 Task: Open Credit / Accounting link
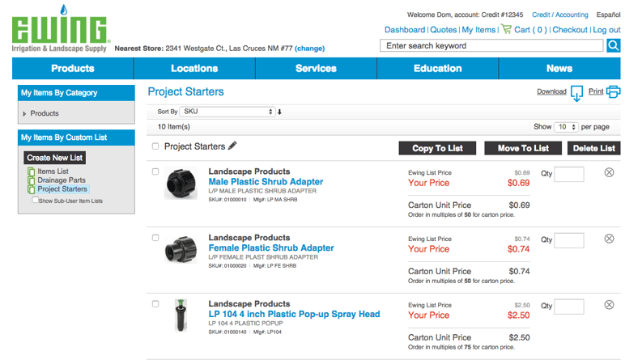click(x=560, y=15)
